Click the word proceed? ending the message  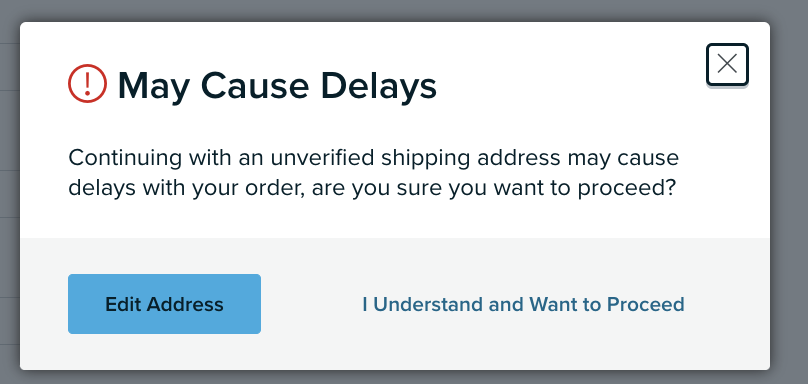(x=626, y=190)
